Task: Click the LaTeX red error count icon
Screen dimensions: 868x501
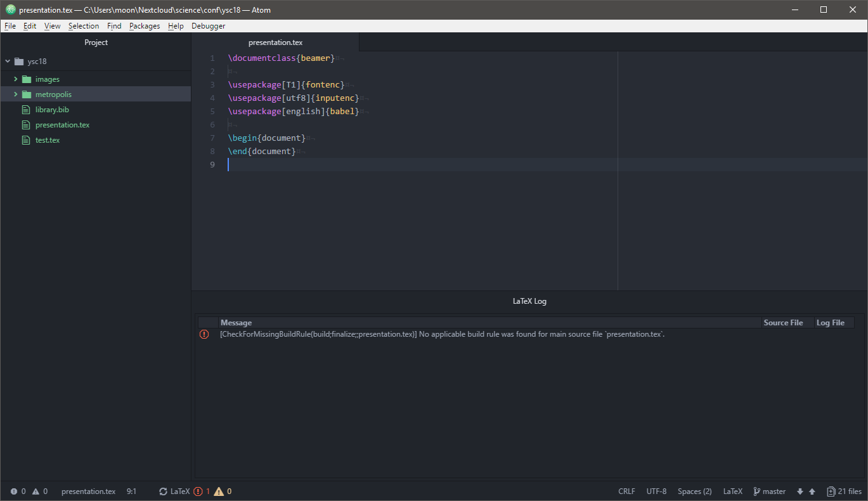Action: click(198, 491)
